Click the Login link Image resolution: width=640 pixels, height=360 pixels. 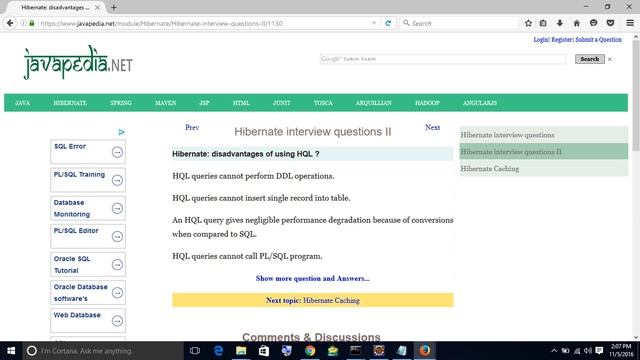541,40
